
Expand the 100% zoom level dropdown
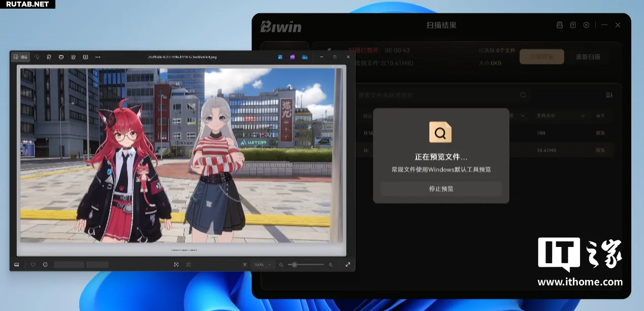(x=264, y=264)
